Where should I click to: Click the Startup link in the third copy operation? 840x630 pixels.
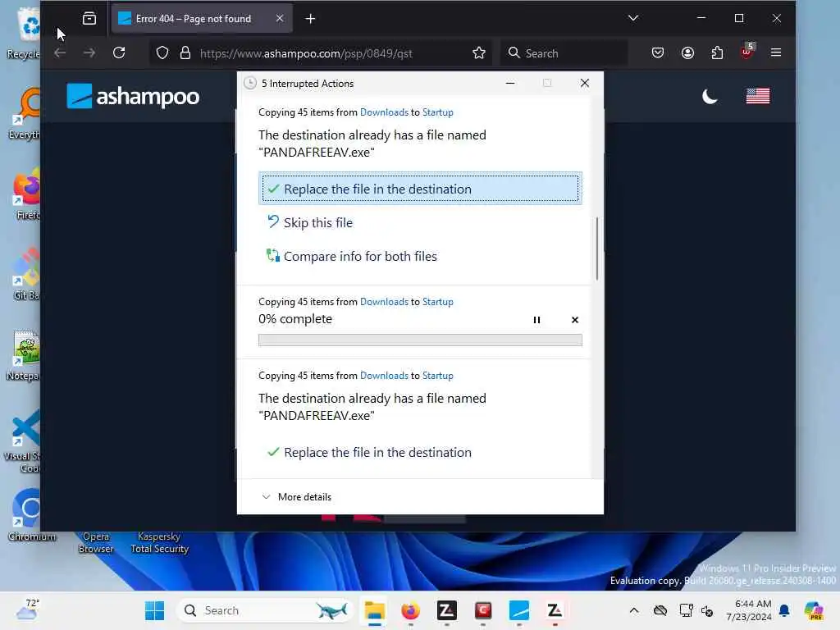coord(438,376)
